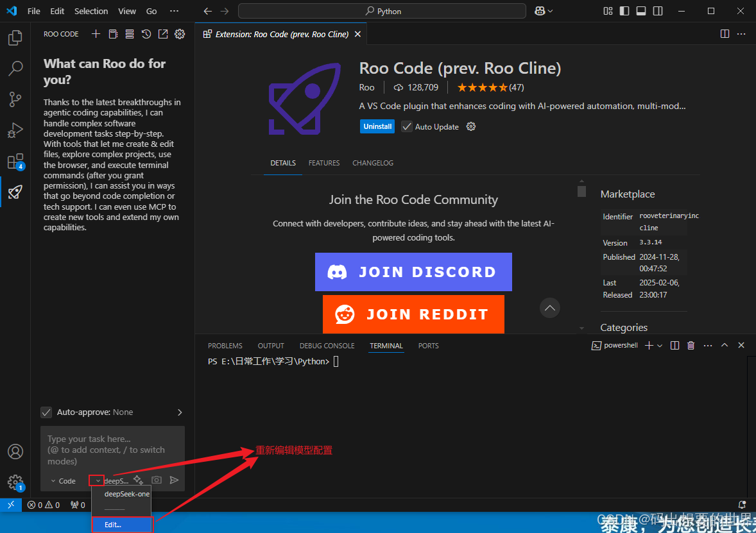This screenshot has width=756, height=533.
Task: Open Source Control view
Action: coord(15,99)
